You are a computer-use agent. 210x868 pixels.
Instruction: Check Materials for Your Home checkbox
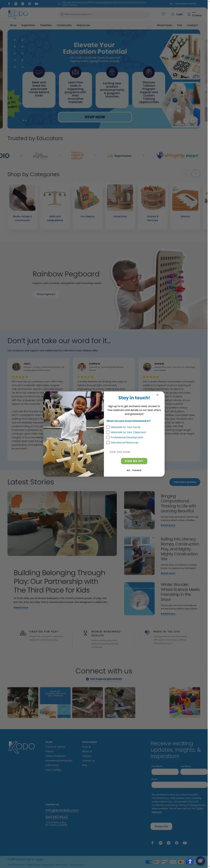108,427
